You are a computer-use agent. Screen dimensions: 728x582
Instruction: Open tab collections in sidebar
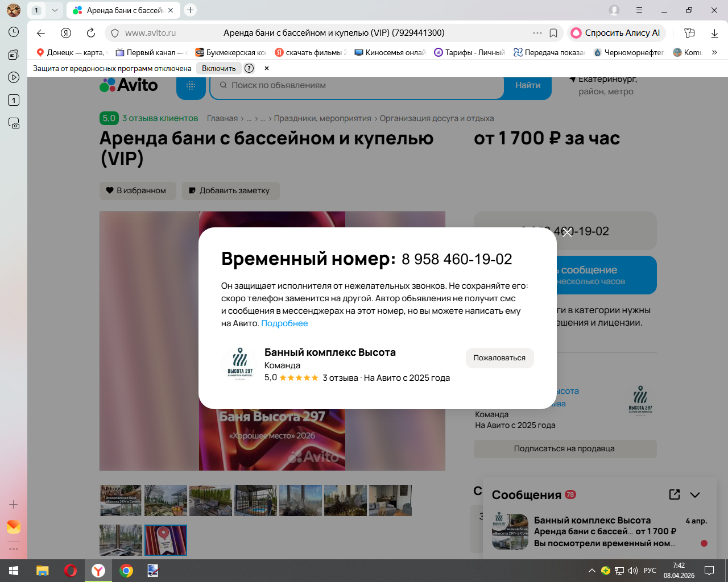(14, 55)
